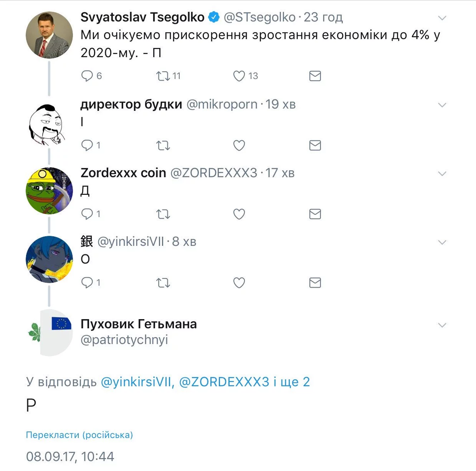Viewport: 476px width, 471px height.
Task: Like the tweet from @yinkirsiVII
Action: (239, 283)
